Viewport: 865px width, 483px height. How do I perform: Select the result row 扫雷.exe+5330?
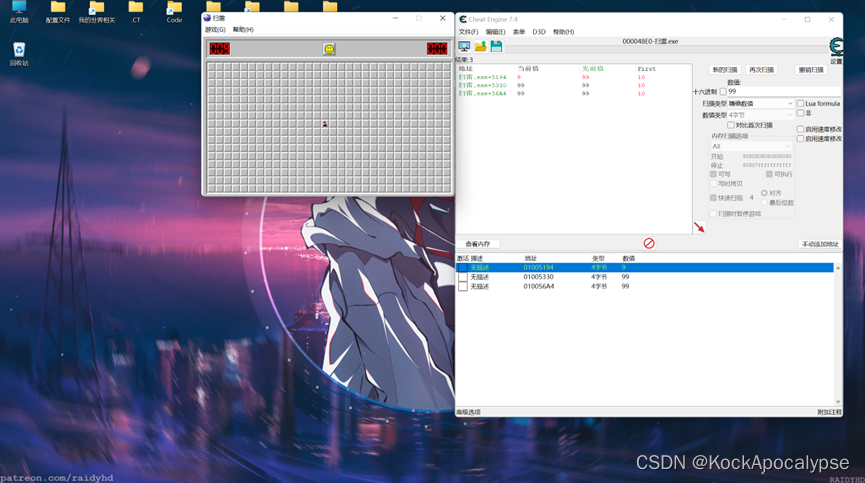click(x=574, y=85)
